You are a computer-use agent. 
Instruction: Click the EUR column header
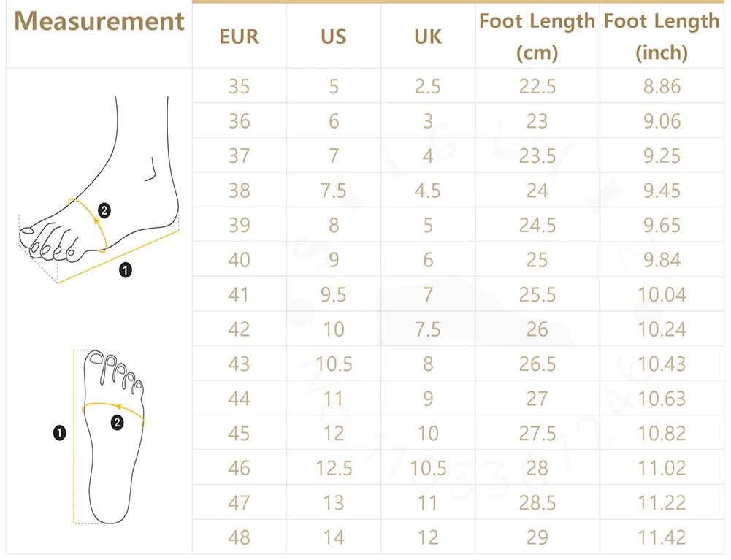[x=239, y=37]
